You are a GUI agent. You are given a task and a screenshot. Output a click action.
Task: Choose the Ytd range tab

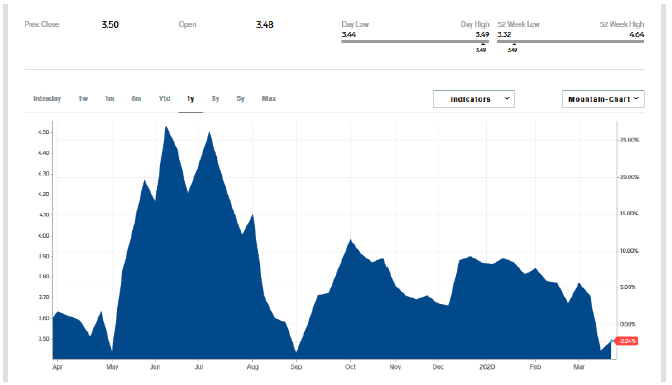(165, 99)
